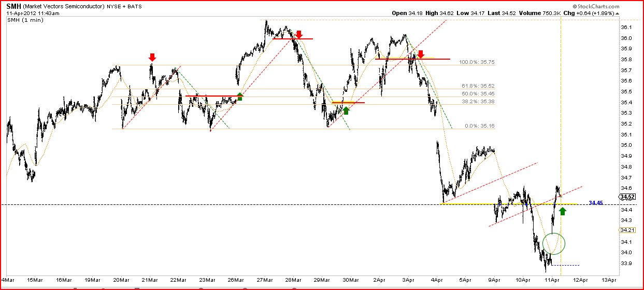The height and width of the screenshot is (290, 644).
Task: Click the "High 34.62" value
Action: click(440, 13)
